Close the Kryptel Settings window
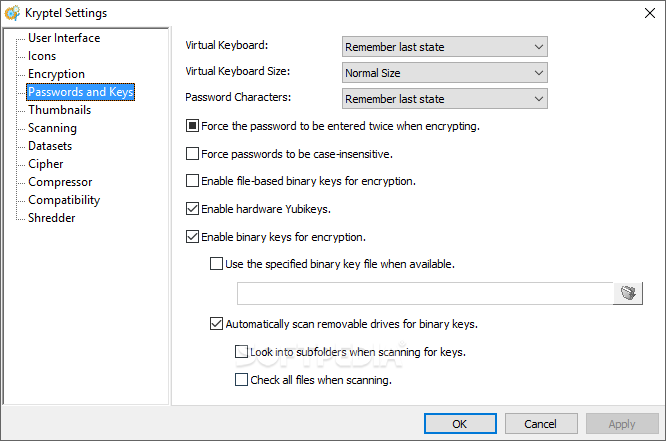 point(649,13)
